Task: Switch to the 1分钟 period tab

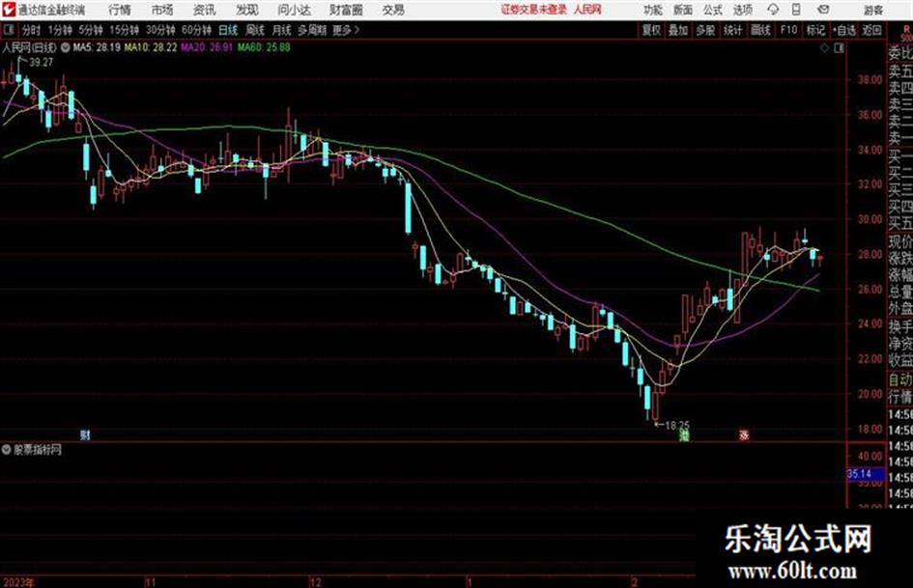Action: point(59,30)
